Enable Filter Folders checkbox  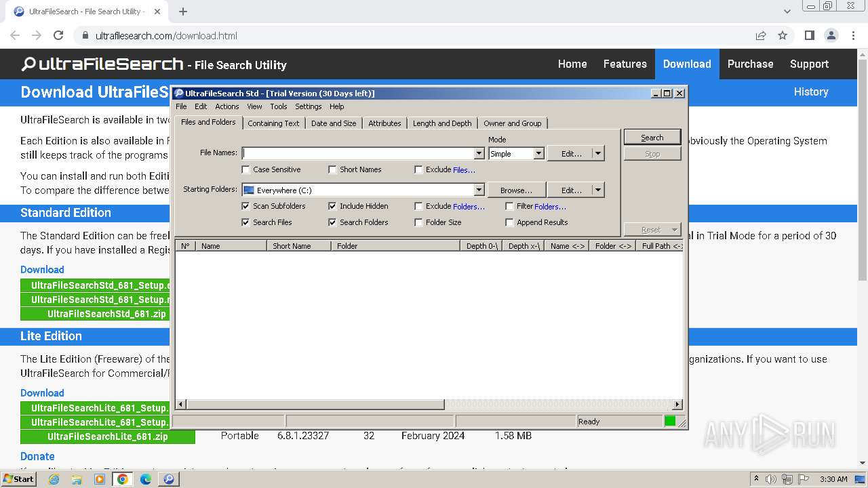click(x=509, y=206)
